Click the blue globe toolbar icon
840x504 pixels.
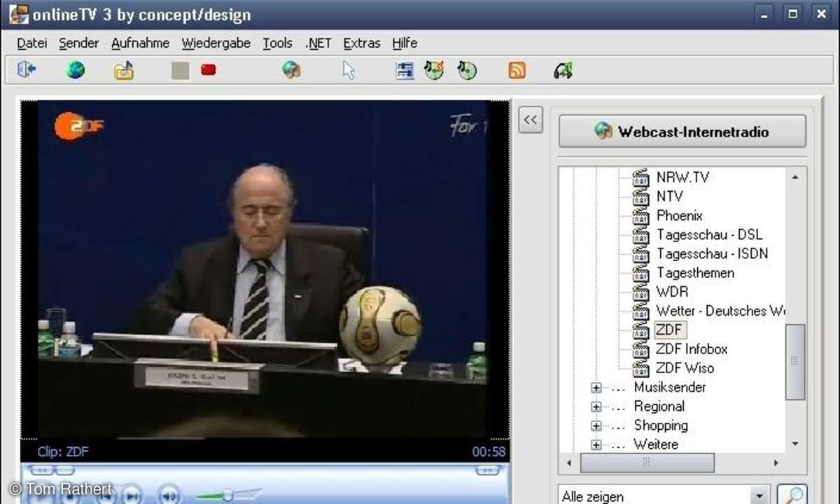click(x=76, y=70)
